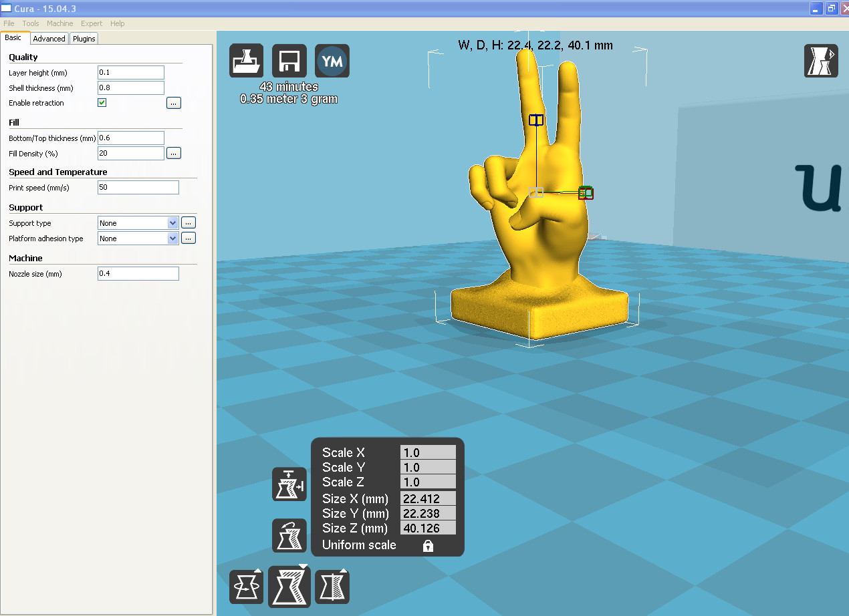
Task: Load a new model file
Action: (246, 61)
